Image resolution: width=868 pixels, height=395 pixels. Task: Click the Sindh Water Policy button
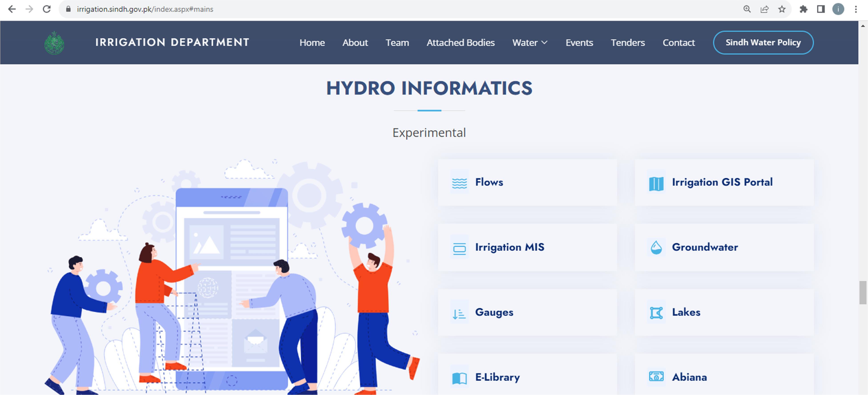click(x=763, y=42)
